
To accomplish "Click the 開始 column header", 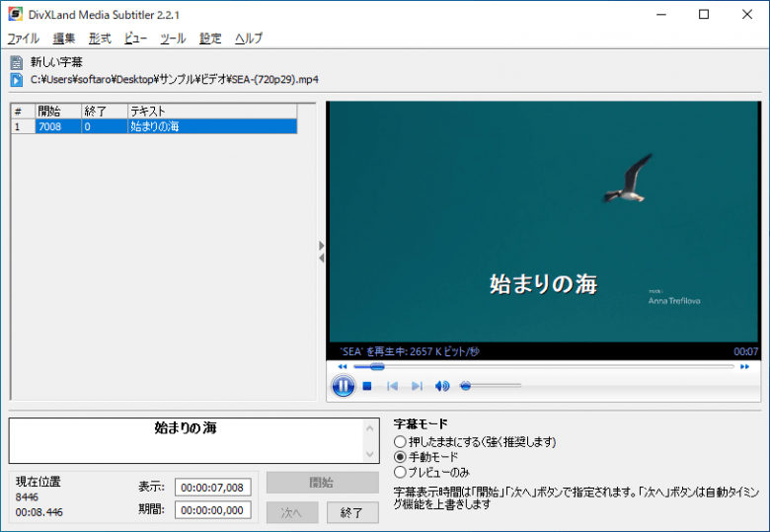I will point(58,112).
